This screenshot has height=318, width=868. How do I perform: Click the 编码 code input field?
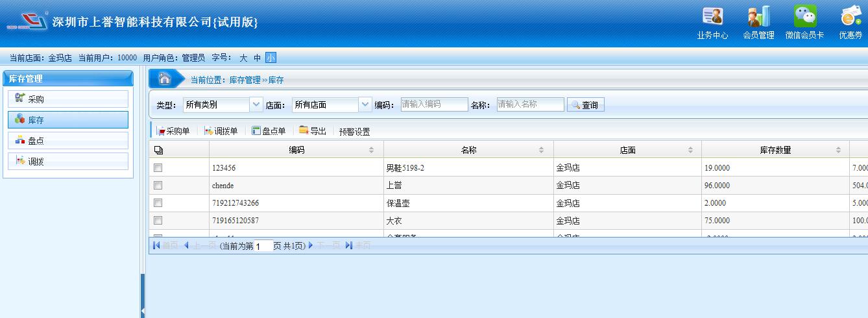tap(434, 104)
